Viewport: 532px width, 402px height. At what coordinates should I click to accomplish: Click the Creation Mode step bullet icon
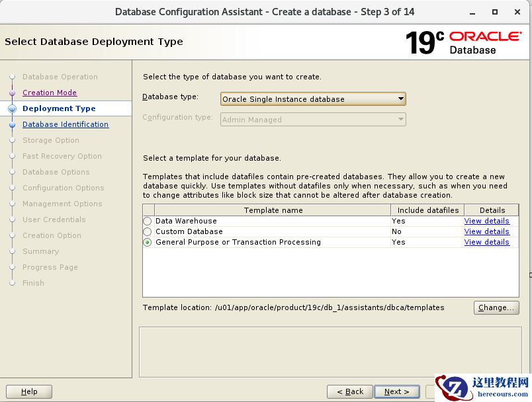(13, 93)
